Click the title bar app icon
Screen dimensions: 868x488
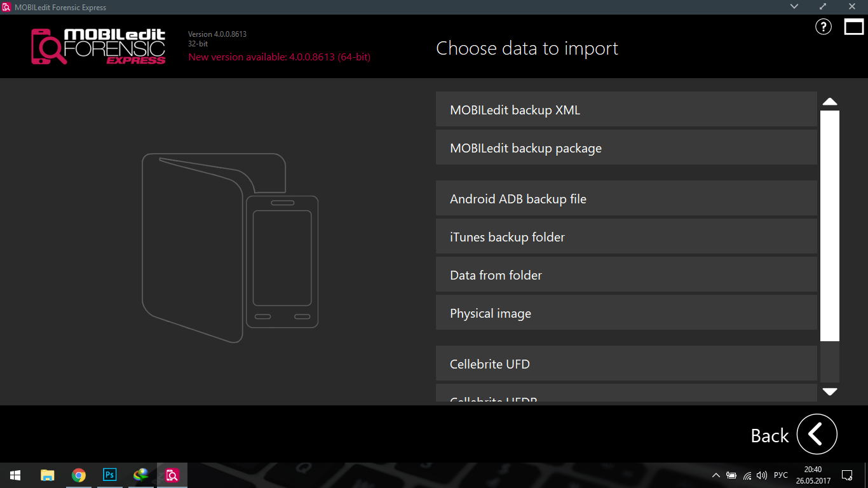(x=6, y=7)
